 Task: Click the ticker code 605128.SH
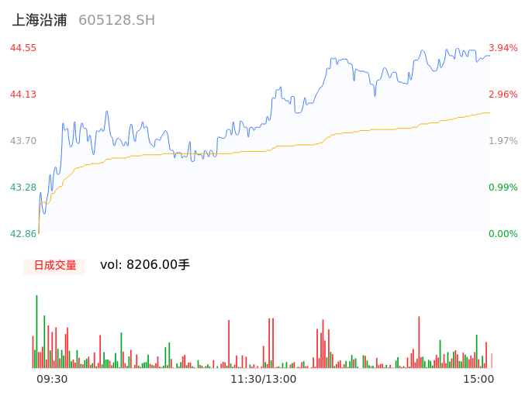pyautogui.click(x=116, y=20)
